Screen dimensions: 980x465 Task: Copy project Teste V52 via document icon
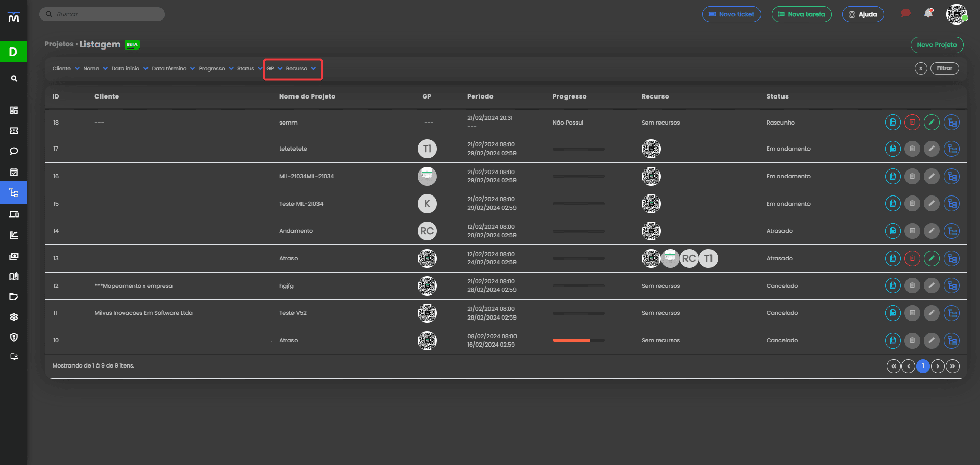coord(893,313)
